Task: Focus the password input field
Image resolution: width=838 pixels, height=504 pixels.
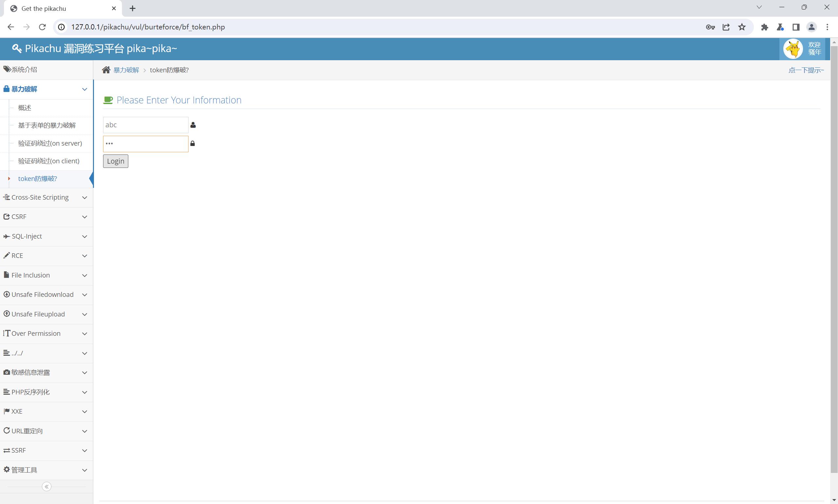Action: pyautogui.click(x=146, y=144)
